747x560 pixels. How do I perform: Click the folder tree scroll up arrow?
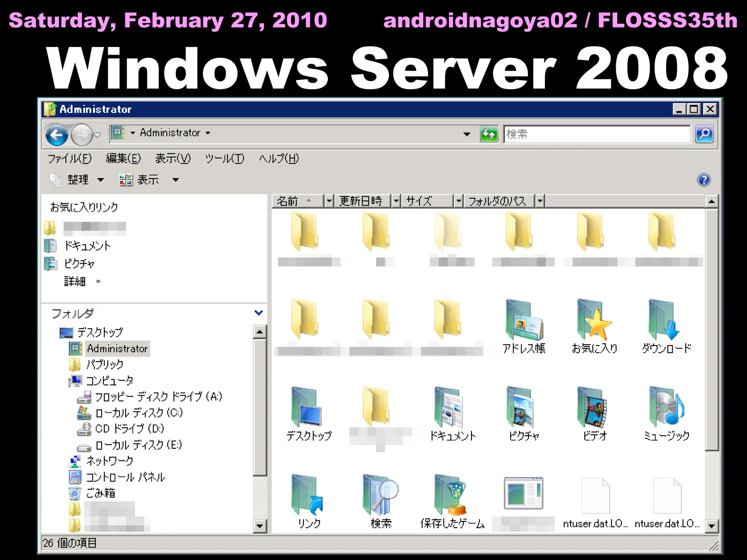260,332
